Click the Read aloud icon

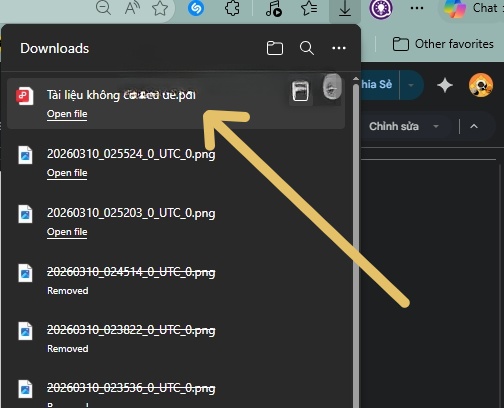[132, 8]
